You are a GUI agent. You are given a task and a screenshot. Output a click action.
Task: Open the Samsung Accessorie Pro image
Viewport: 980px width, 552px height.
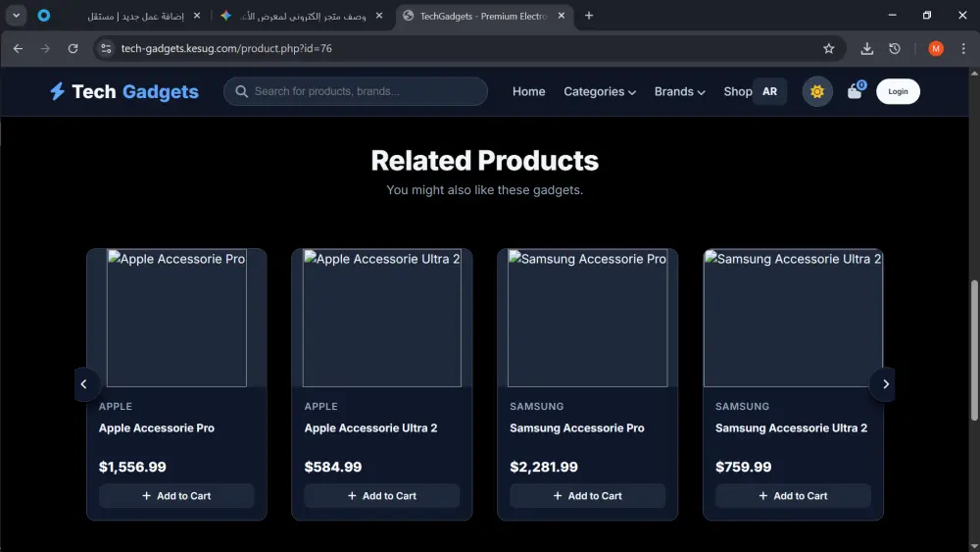(x=587, y=318)
